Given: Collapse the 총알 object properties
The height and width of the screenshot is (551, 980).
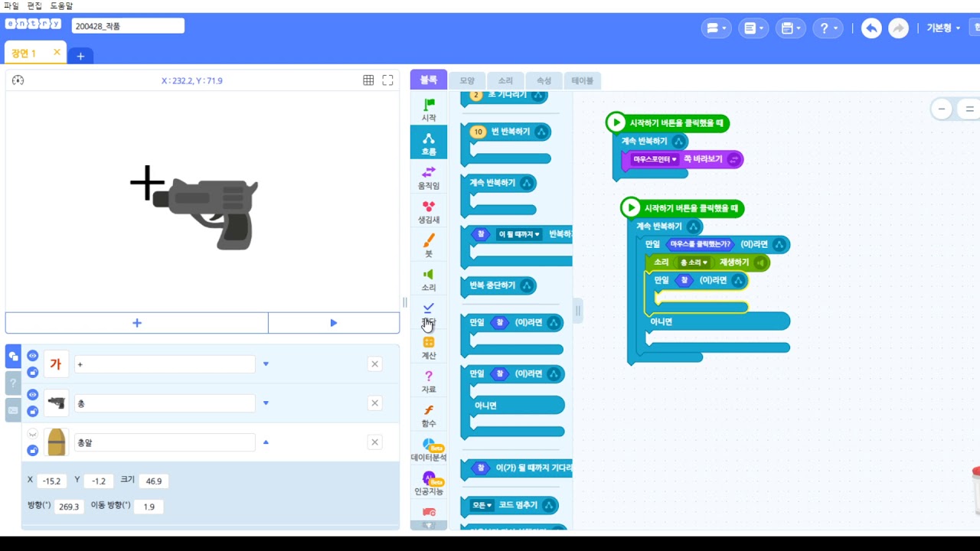Looking at the screenshot, I should [266, 442].
